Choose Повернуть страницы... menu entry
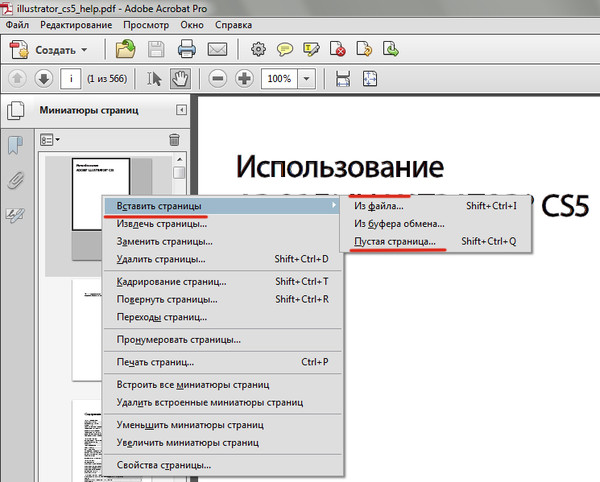Image resolution: width=600 pixels, height=482 pixels. [222, 299]
